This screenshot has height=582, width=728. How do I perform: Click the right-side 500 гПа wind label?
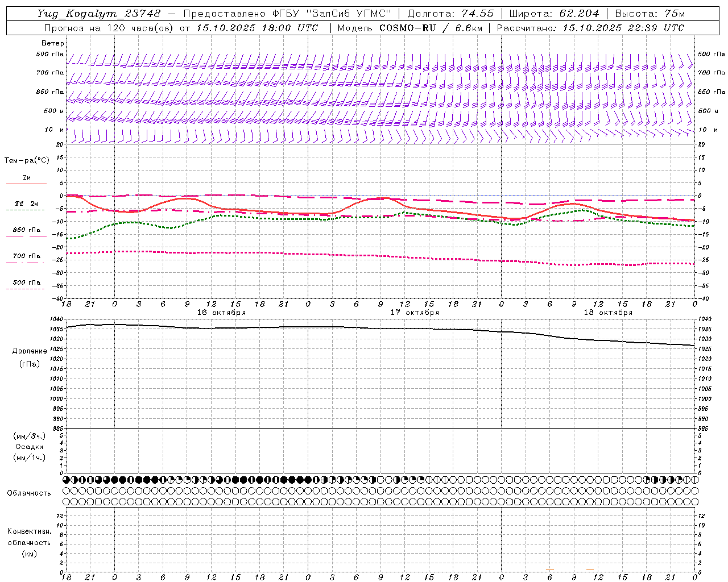pos(712,54)
